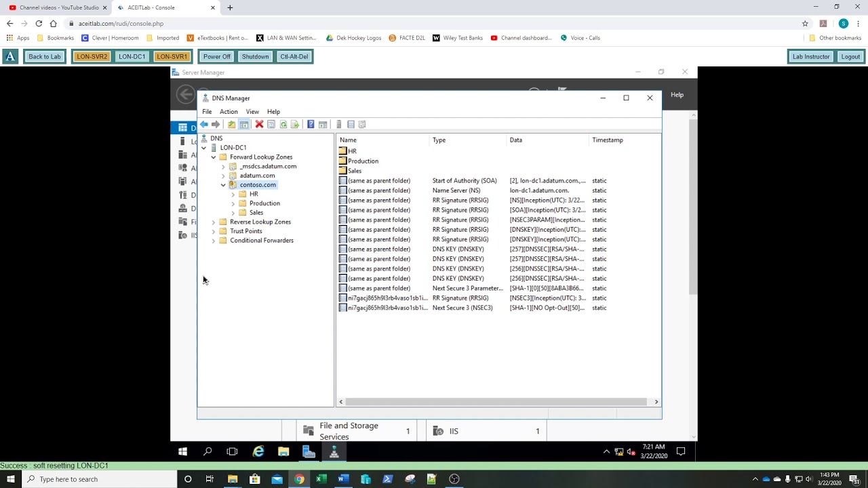The width and height of the screenshot is (868, 488).
Task: Click the Lab Instructor button
Action: [811, 57]
